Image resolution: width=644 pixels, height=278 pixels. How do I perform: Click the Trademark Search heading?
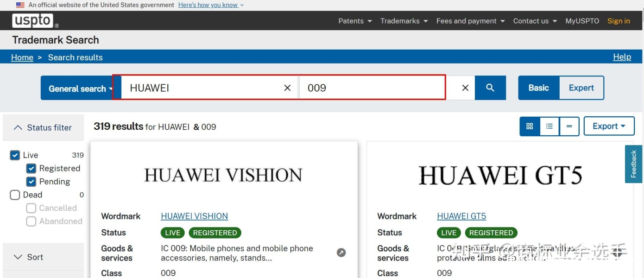click(x=56, y=40)
